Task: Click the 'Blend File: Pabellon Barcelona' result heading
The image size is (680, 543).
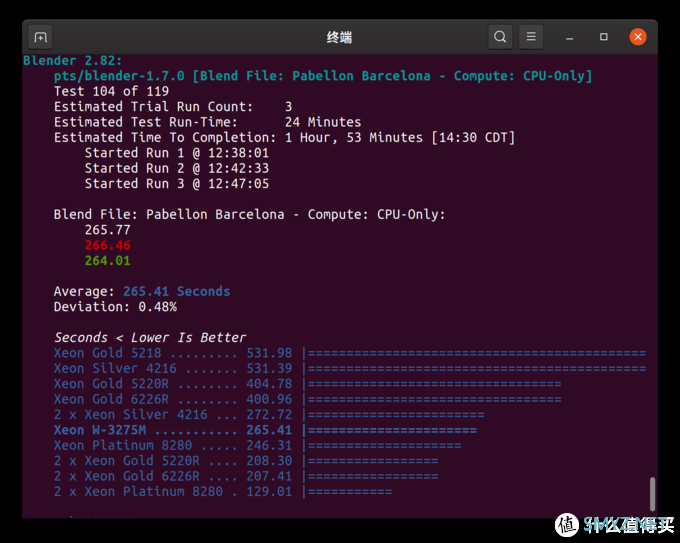Action: click(249, 214)
